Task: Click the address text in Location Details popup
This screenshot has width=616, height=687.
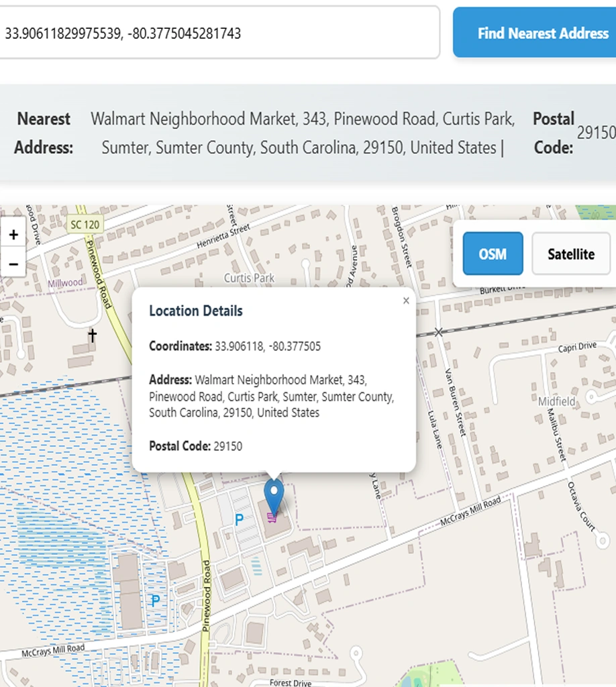Action: [272, 396]
